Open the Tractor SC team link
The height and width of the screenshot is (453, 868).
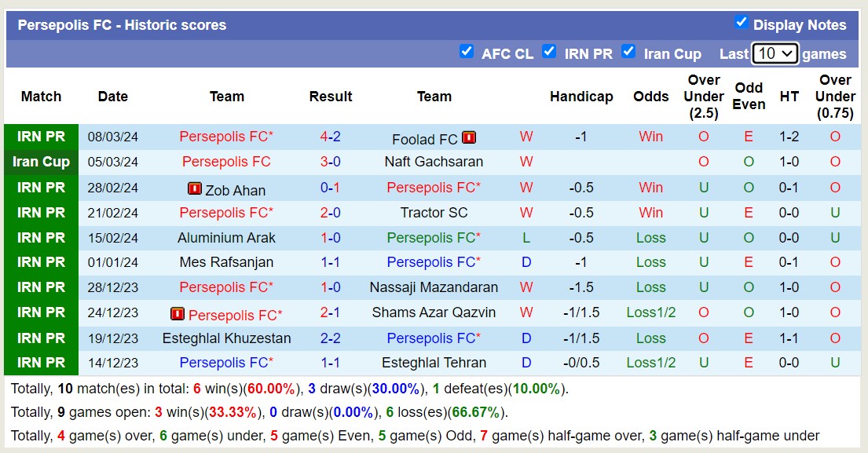[434, 213]
